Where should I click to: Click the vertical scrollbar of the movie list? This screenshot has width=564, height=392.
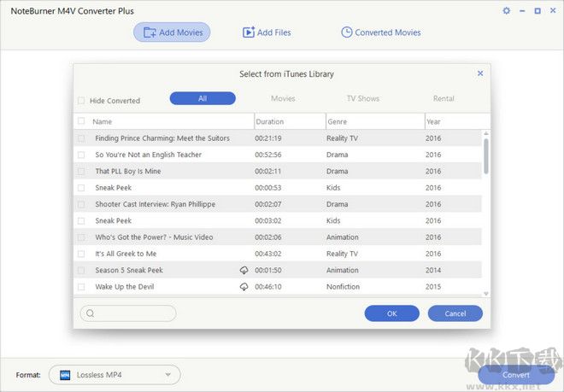pyautogui.click(x=486, y=155)
